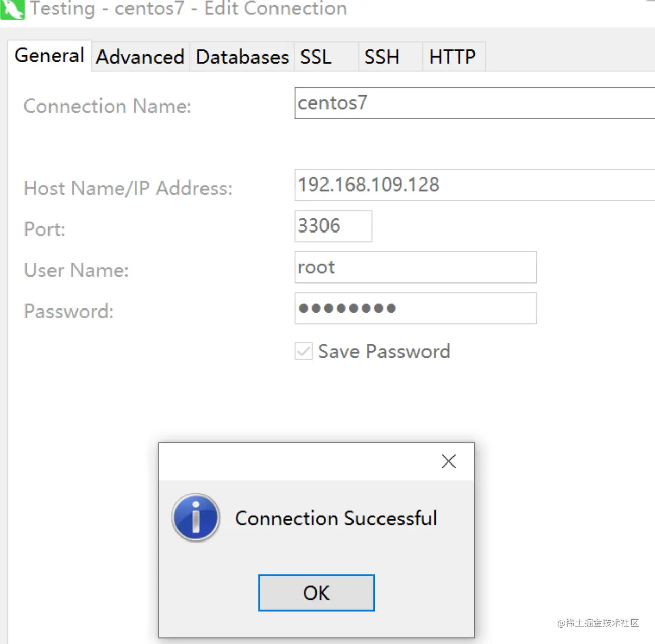655x644 pixels.
Task: Open the Advanced tab
Action: click(x=140, y=57)
